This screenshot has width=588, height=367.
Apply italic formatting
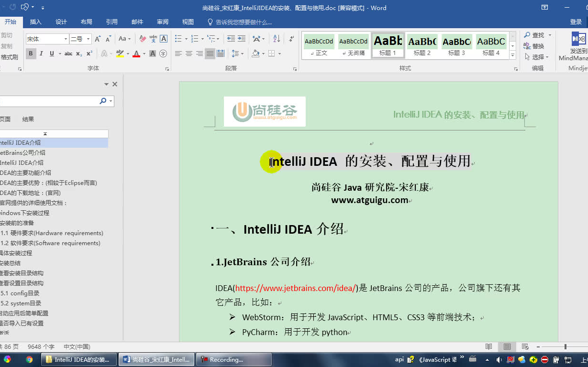(x=41, y=53)
